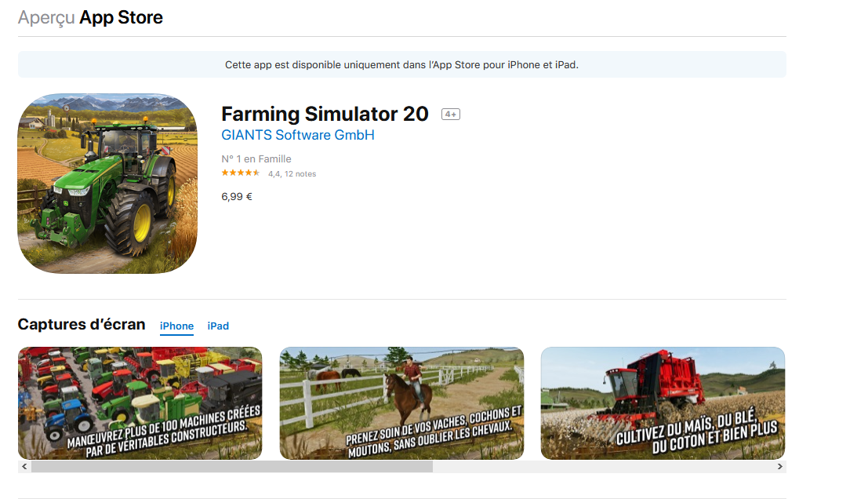Screen dimensions: 868x499
Task: Click the orange star rating icons
Action: [x=240, y=173]
